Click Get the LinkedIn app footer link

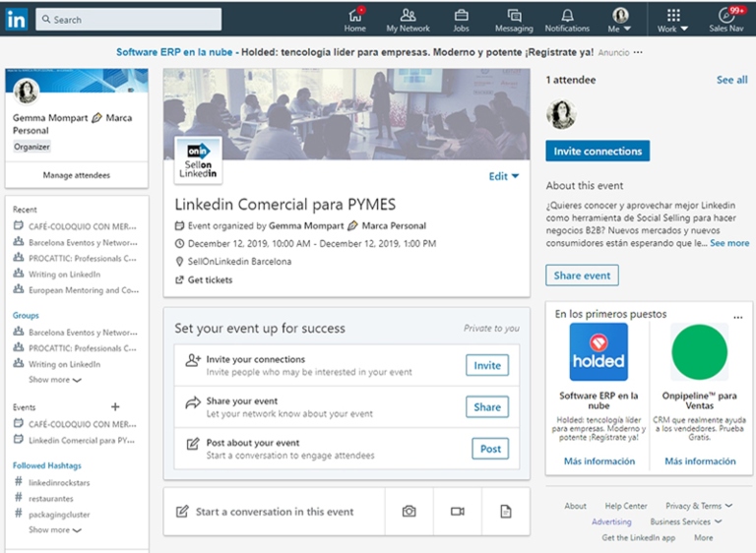click(638, 537)
